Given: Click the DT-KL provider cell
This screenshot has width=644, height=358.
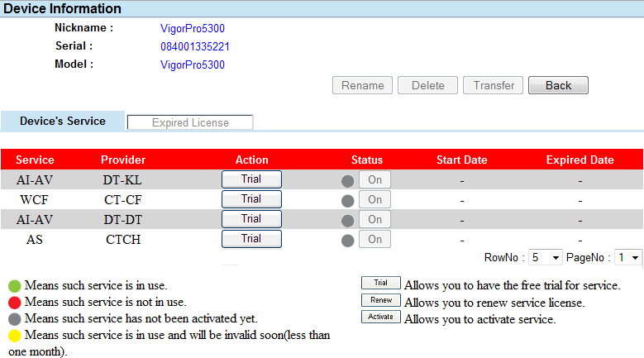Looking at the screenshot, I should pos(122,179).
